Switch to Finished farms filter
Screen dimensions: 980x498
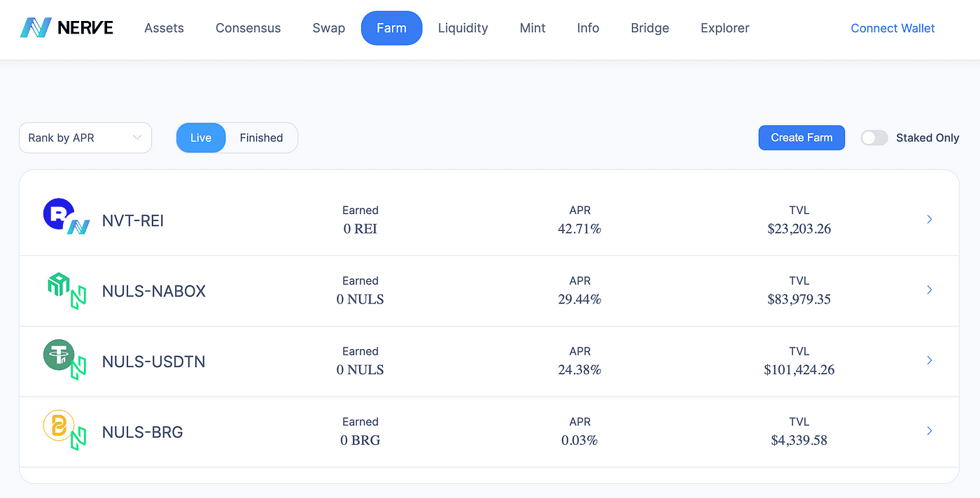pos(261,138)
